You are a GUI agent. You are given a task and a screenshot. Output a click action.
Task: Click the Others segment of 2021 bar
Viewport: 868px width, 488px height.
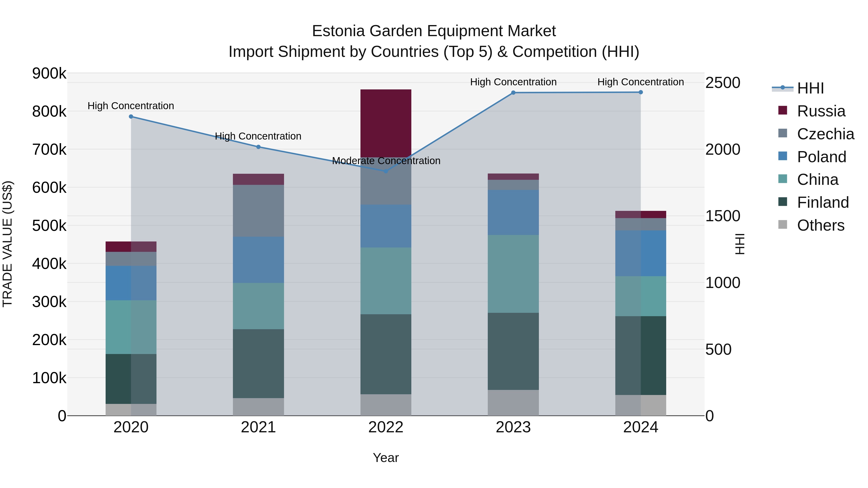click(258, 407)
